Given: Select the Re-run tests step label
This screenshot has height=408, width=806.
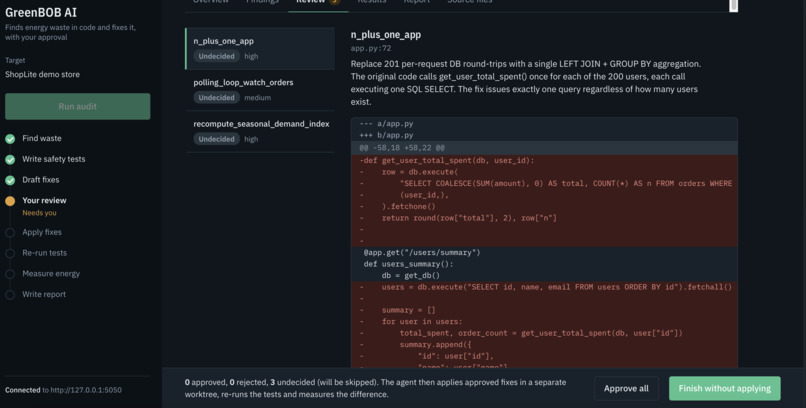Looking at the screenshot, I should coord(44,252).
